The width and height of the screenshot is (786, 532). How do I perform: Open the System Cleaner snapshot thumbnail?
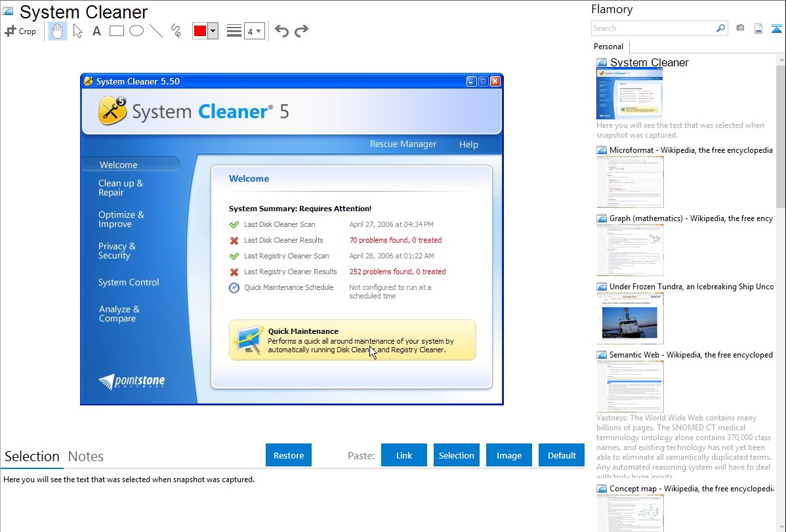click(x=630, y=94)
